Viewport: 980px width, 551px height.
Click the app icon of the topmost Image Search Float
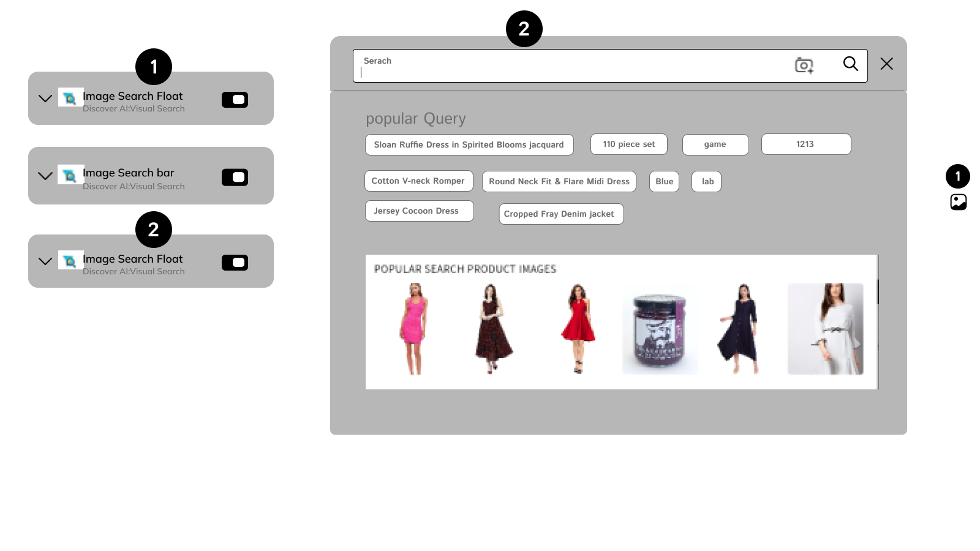click(x=70, y=97)
